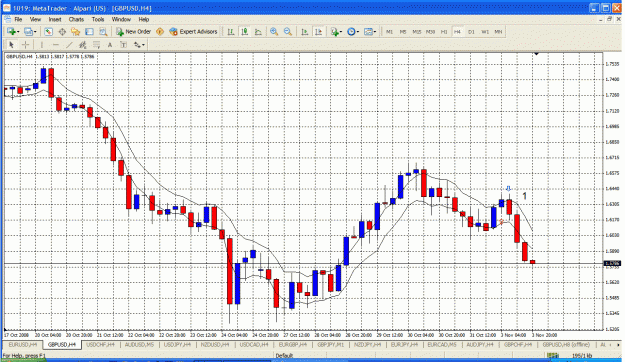Switch to the USDCHF,H4 chart tab

[x=100, y=344]
